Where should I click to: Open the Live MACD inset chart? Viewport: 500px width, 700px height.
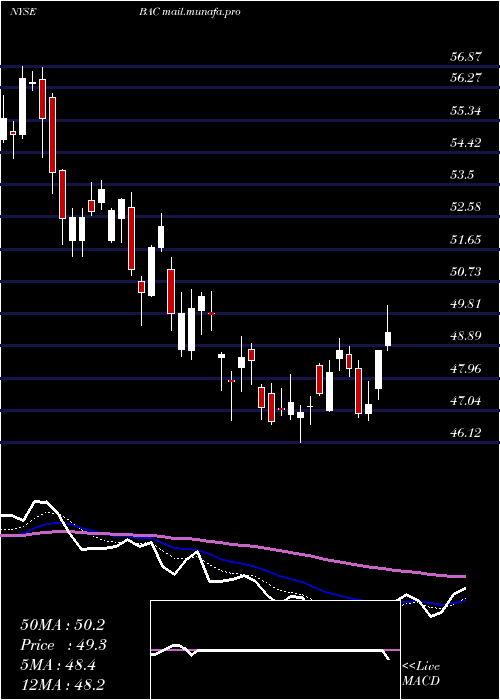click(275, 650)
